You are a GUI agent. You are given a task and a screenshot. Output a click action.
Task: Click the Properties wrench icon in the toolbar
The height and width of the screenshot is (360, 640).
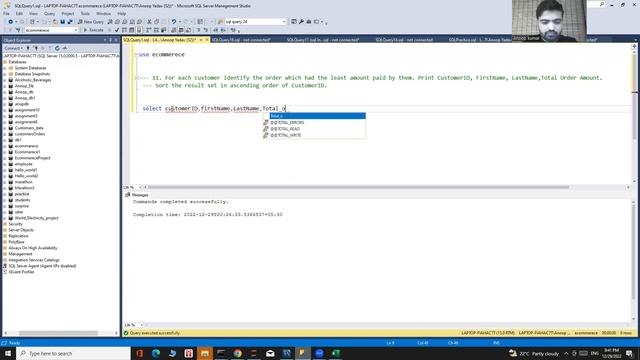click(301, 22)
